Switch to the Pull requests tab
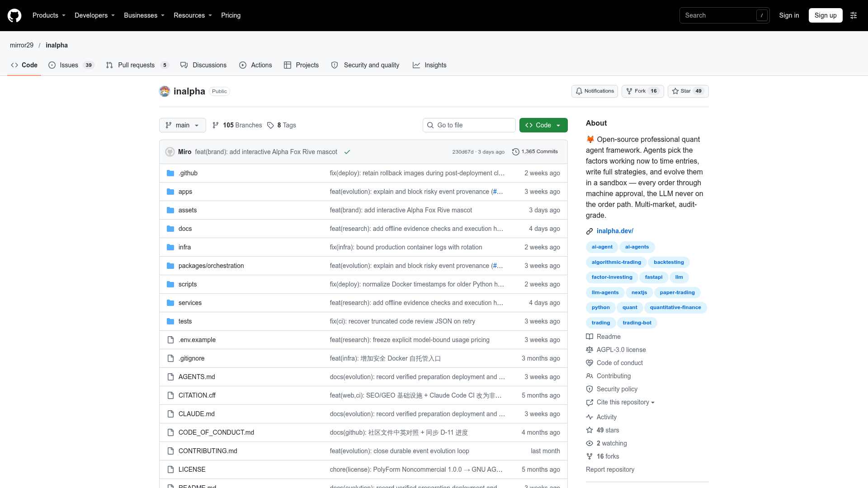 coord(137,65)
